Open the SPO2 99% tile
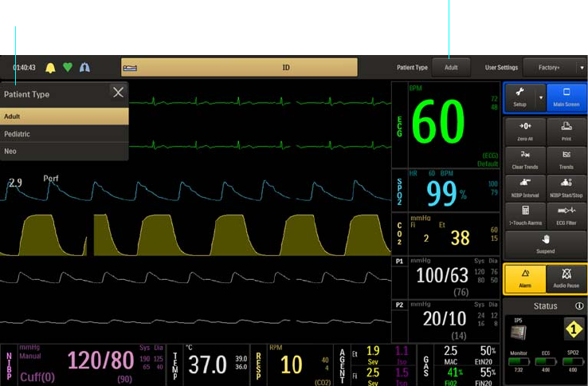 pos(445,190)
